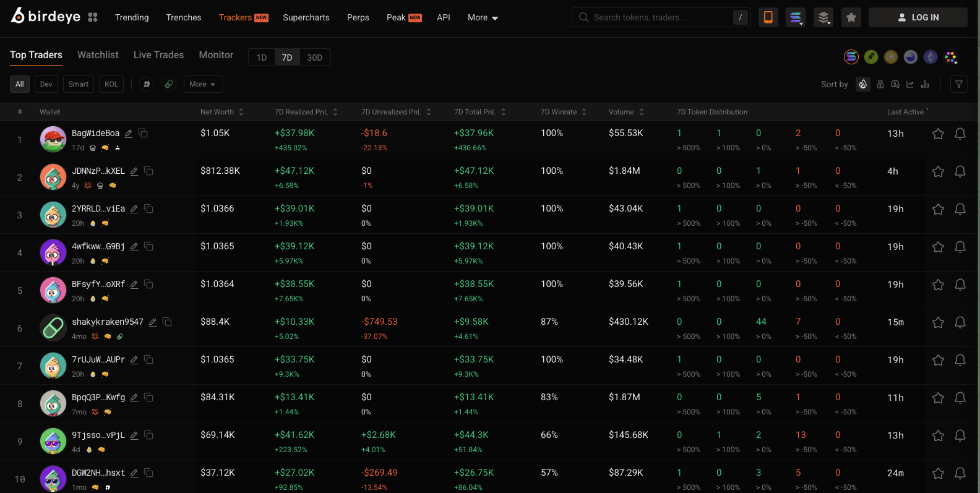The height and width of the screenshot is (493, 980).
Task: Star the JDNNzP...kXEL trader
Action: tap(938, 171)
